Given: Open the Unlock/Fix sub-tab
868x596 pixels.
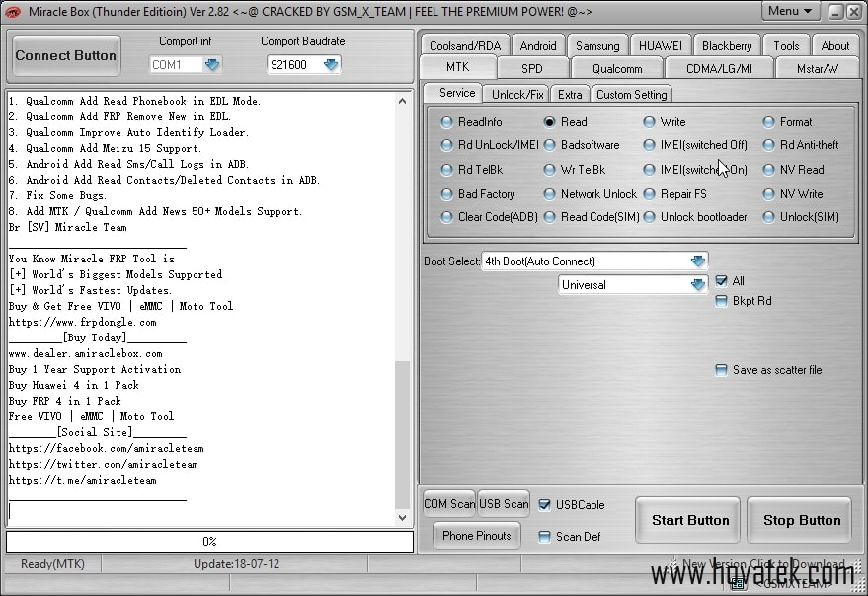Looking at the screenshot, I should pyautogui.click(x=517, y=95).
